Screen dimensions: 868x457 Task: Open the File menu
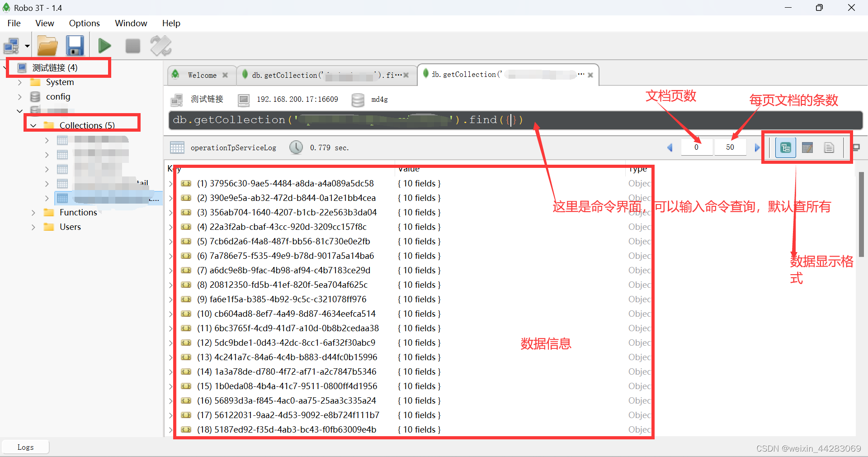14,23
